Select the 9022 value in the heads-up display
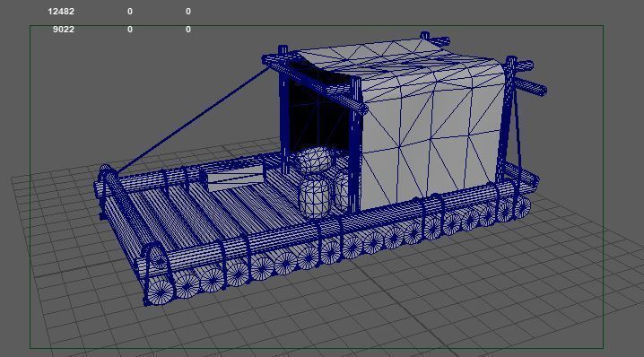Image resolution: width=644 pixels, height=357 pixels. pos(64,30)
